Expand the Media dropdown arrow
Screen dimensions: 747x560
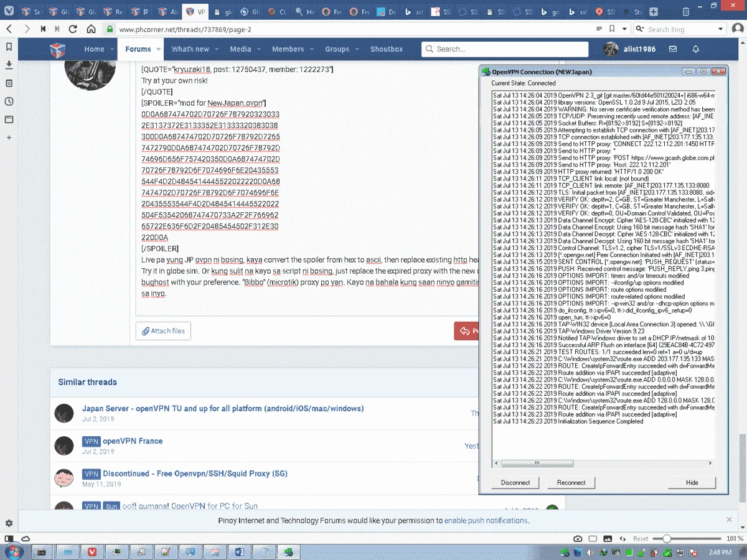[x=259, y=49]
